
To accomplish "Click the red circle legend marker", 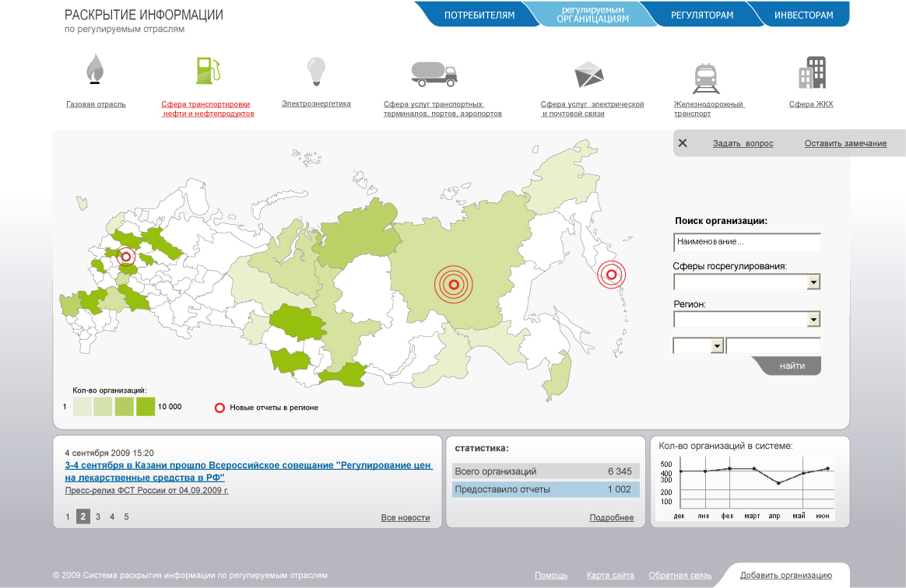I will (219, 408).
